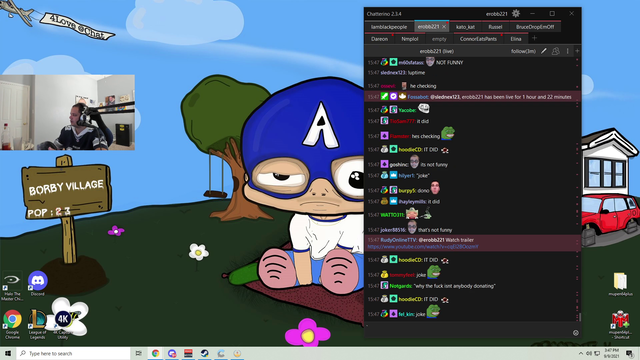Click the moderation mode sword icon
The height and width of the screenshot is (360, 640).
(x=544, y=51)
